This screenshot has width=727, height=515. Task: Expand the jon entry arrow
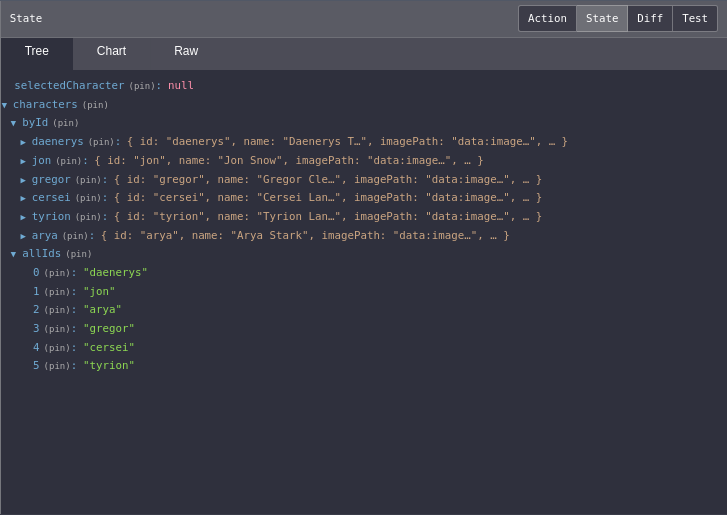pyautogui.click(x=23, y=161)
